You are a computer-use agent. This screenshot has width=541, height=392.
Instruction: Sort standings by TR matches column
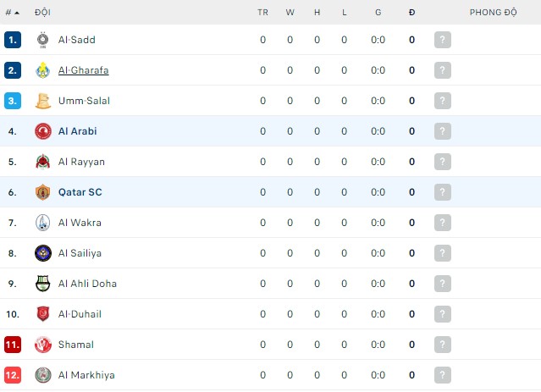click(x=262, y=13)
